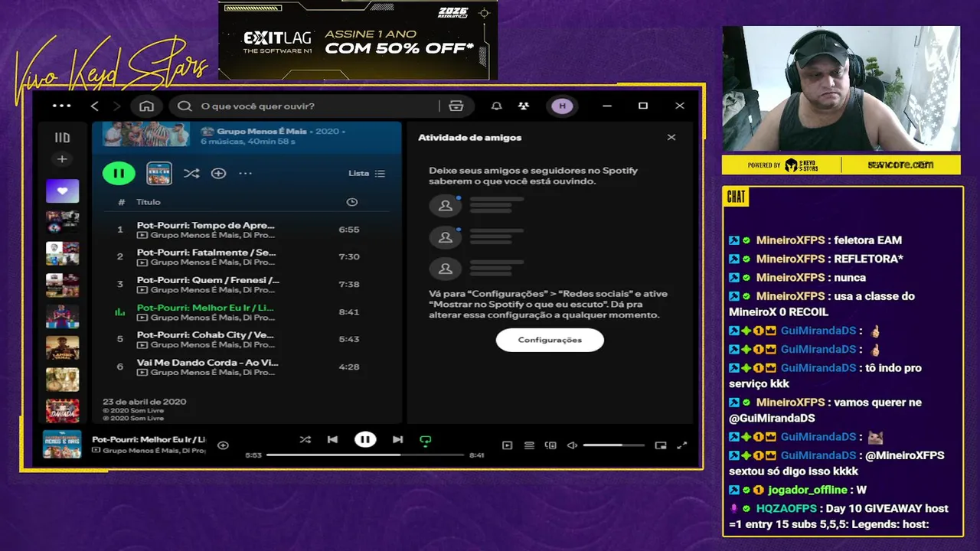Open the 'Lista' view dropdown

coord(367,174)
